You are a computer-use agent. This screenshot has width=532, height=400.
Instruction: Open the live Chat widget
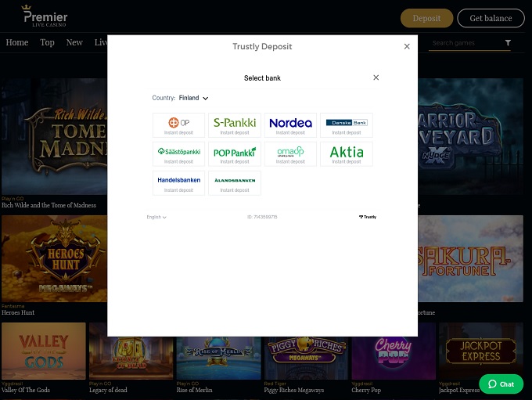tap(501, 384)
